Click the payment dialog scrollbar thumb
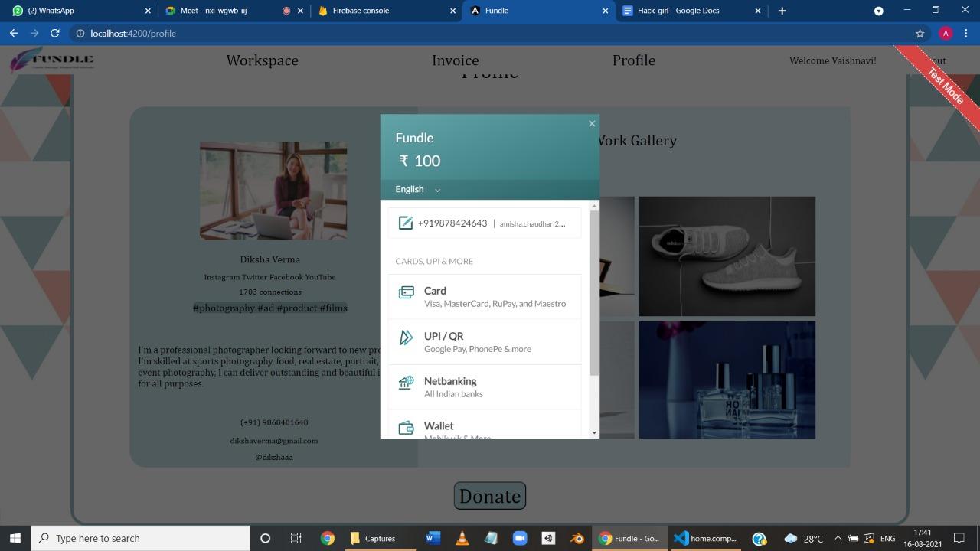 click(594, 293)
